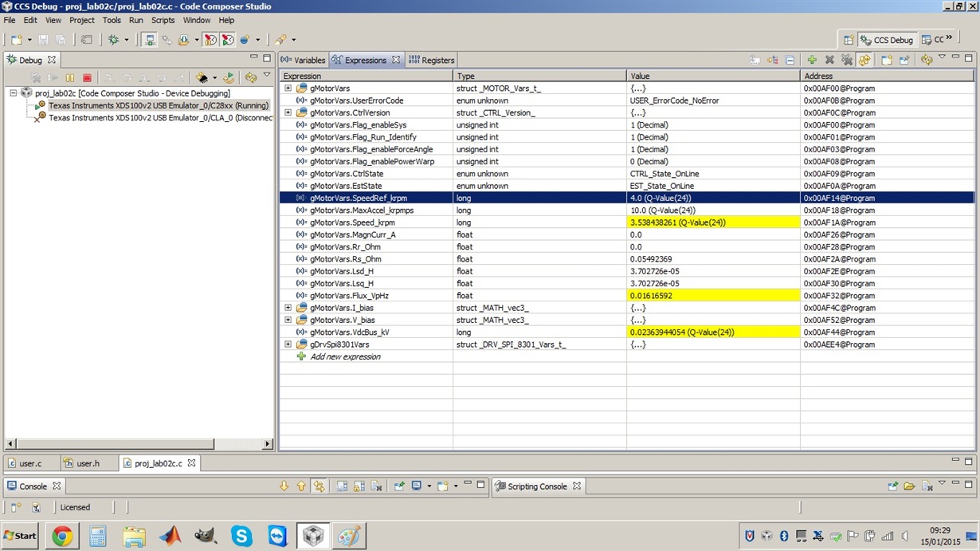Open MATLAB from the taskbar
The height and width of the screenshot is (551, 980).
pos(169,536)
